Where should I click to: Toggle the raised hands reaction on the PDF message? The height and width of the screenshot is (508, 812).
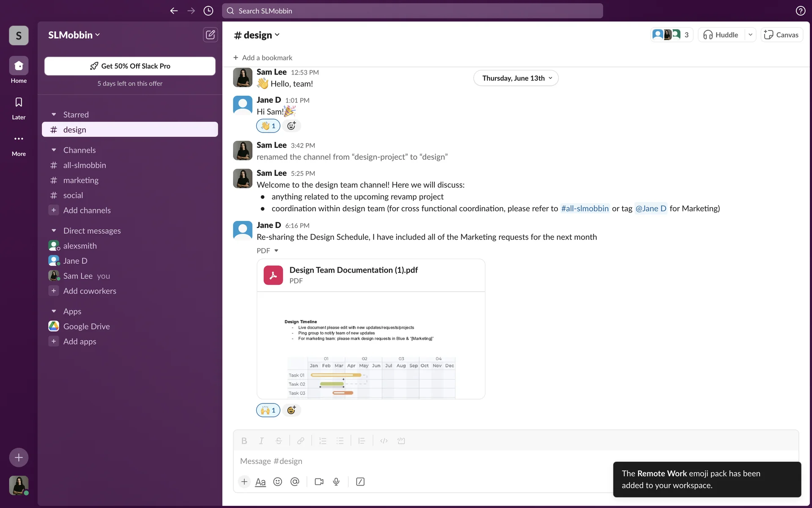tap(268, 410)
